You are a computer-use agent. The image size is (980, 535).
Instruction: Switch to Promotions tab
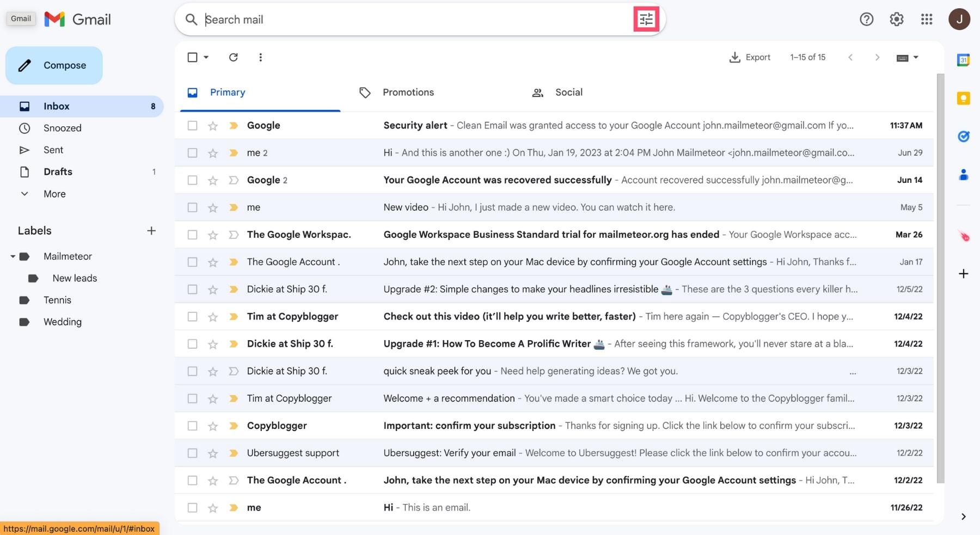[408, 93]
